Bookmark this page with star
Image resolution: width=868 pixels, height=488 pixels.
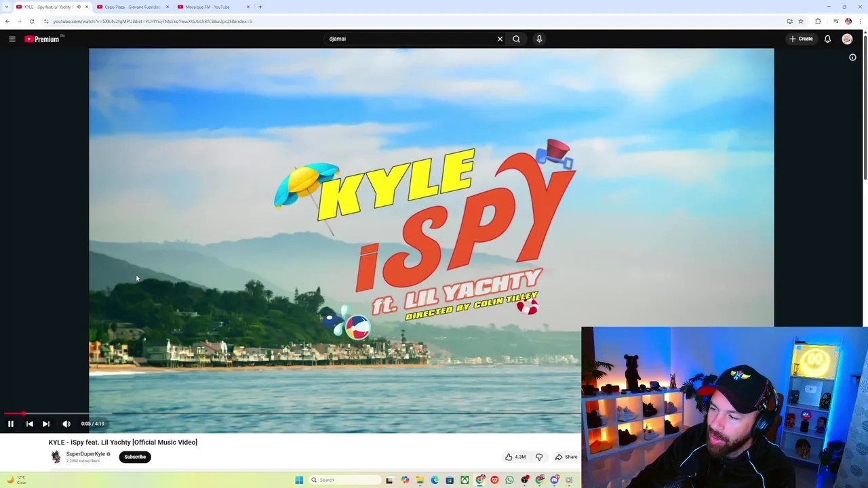click(801, 21)
